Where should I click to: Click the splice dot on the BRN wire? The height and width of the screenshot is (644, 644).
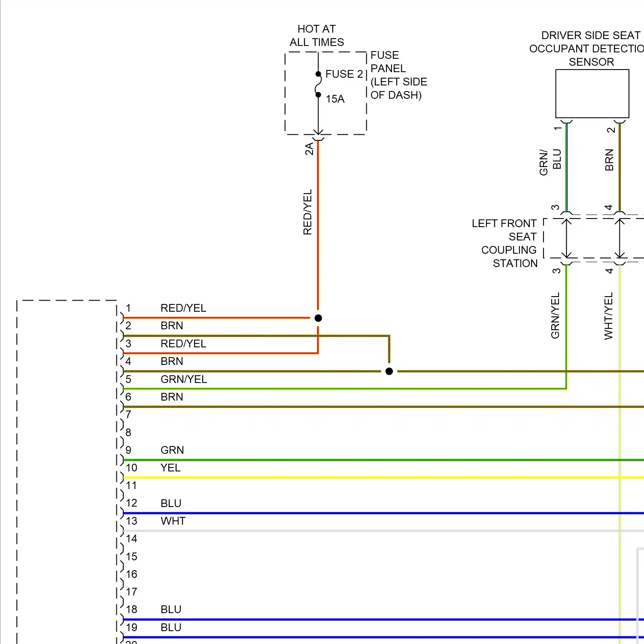pos(389,371)
